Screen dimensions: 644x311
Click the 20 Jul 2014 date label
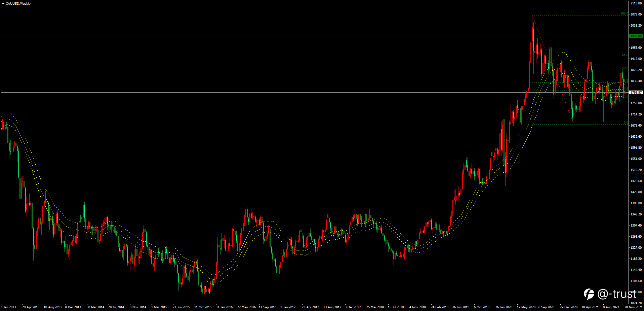(116, 307)
